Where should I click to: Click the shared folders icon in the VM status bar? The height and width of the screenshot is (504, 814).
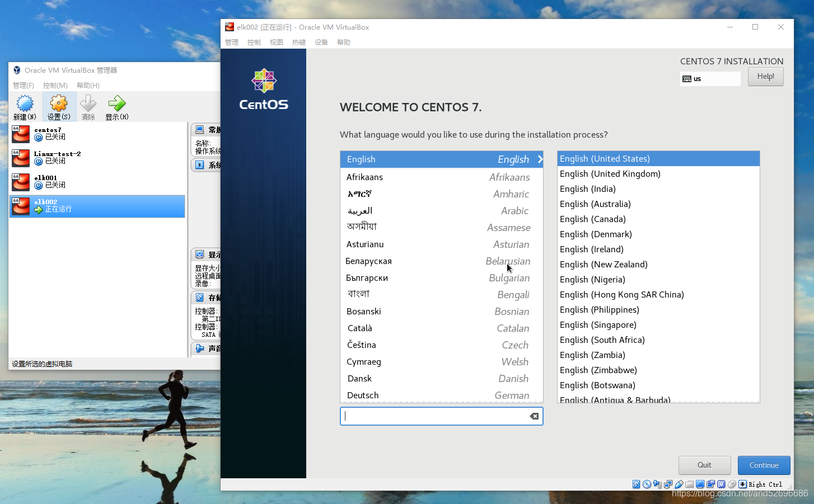tap(689, 484)
